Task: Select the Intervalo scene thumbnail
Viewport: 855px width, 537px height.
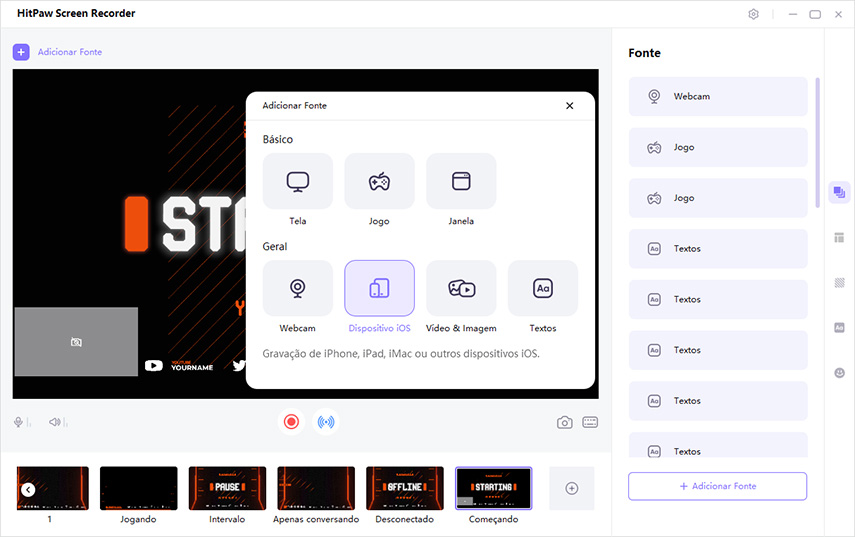Action: [x=227, y=488]
